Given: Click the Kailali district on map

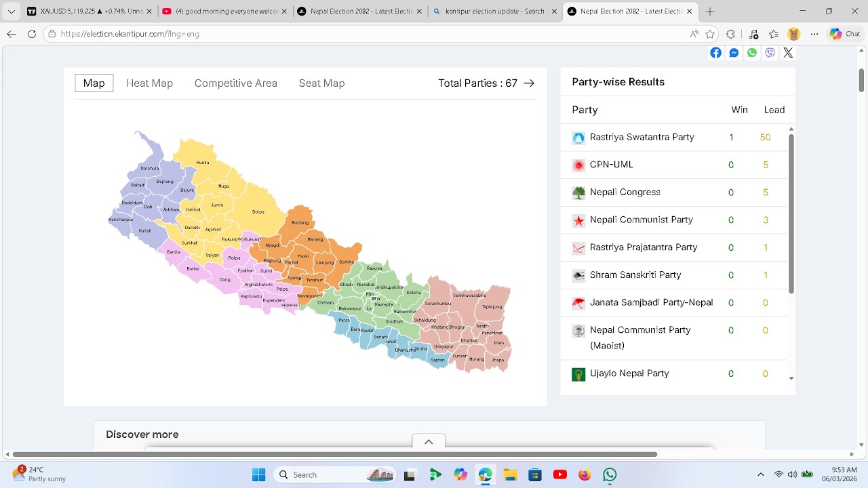Looking at the screenshot, I should tap(145, 230).
